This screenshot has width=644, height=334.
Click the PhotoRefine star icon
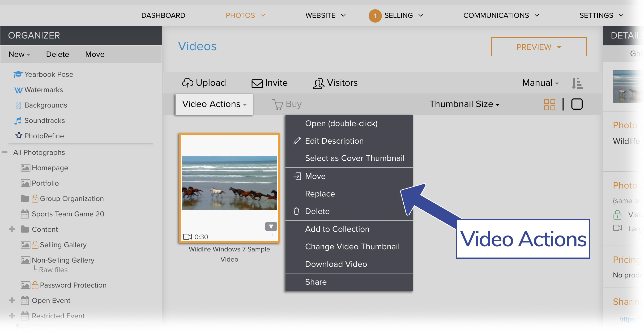click(19, 135)
